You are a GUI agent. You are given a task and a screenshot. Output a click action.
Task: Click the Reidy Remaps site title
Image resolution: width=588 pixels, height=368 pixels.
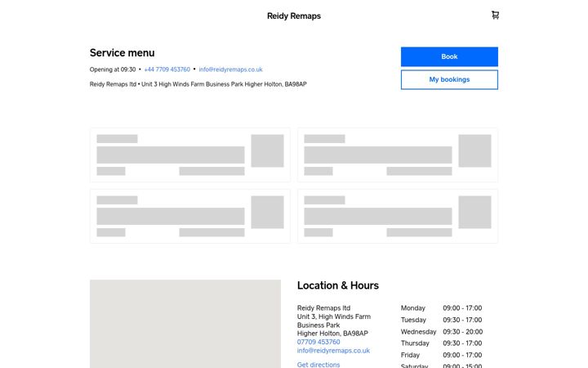[294, 16]
